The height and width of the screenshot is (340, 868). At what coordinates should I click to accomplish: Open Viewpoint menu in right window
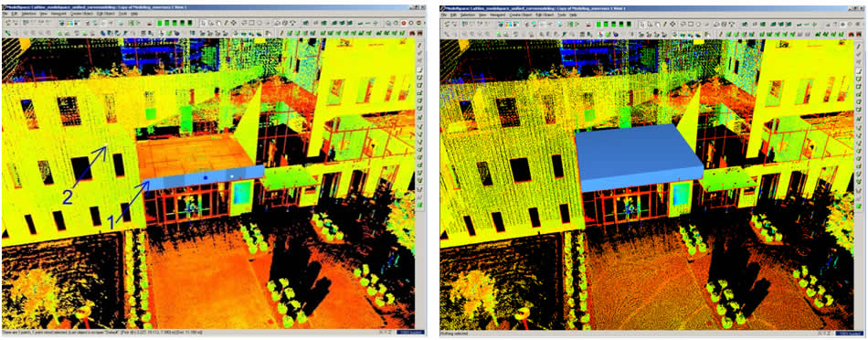click(498, 15)
